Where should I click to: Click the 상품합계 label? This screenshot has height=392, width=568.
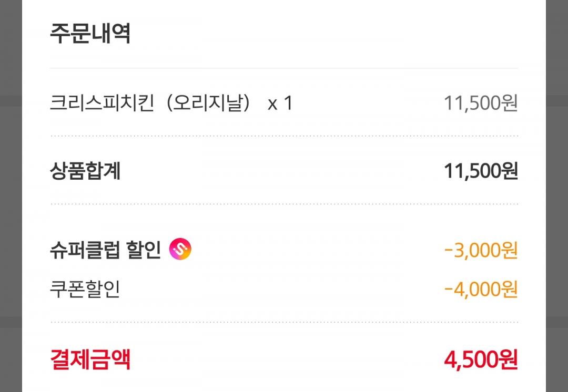(x=85, y=171)
